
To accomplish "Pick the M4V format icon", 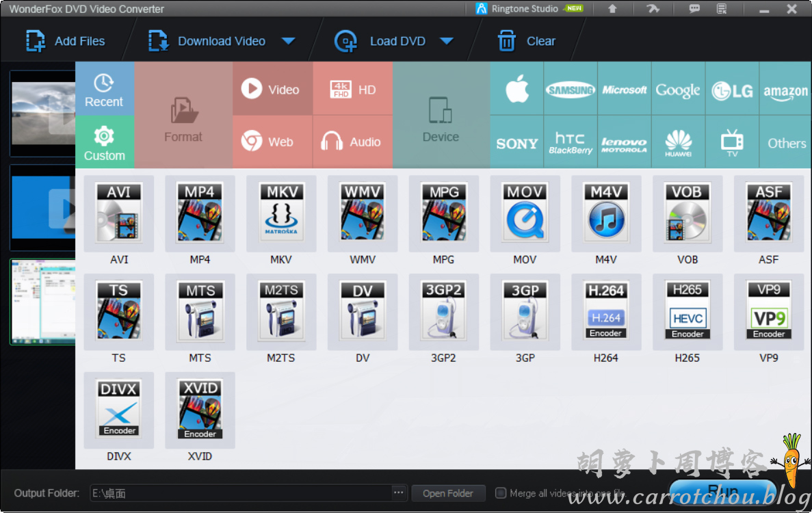I will (606, 214).
